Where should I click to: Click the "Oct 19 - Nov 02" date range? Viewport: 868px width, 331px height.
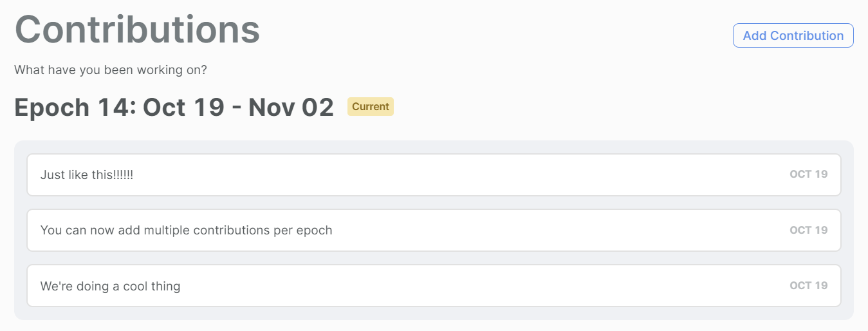(x=238, y=108)
